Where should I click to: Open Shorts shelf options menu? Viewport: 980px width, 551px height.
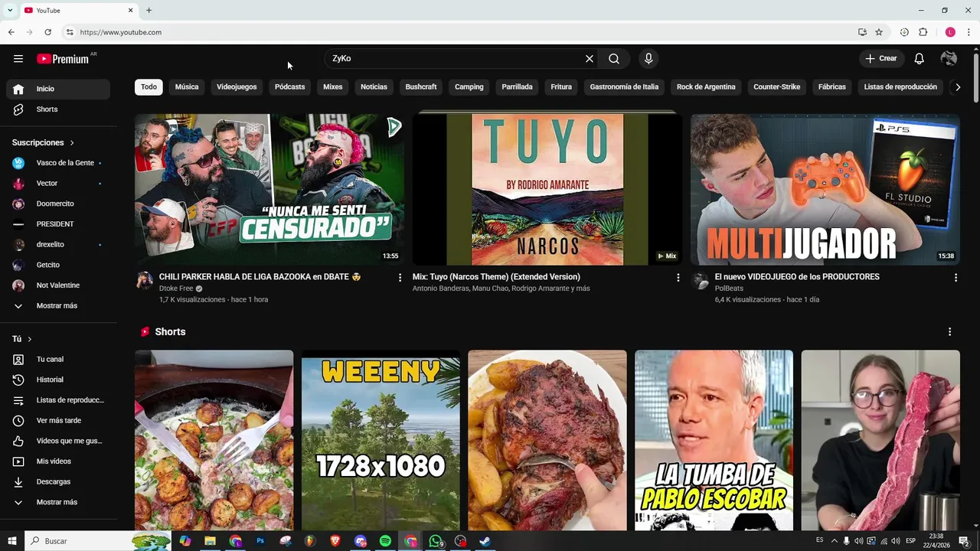(949, 332)
